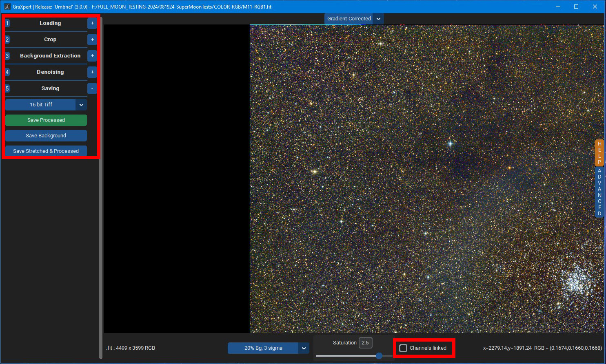Expand the Loading section plus button
The width and height of the screenshot is (606, 364).
[92, 23]
